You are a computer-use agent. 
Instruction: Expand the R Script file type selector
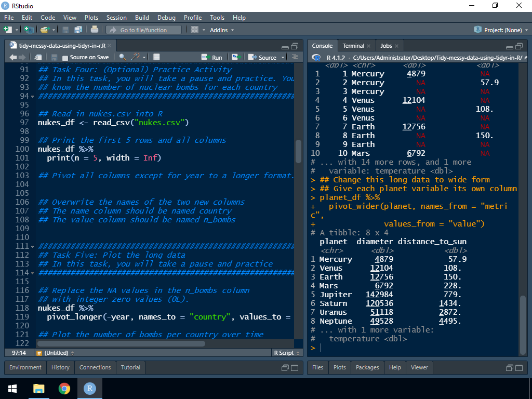tap(286, 353)
